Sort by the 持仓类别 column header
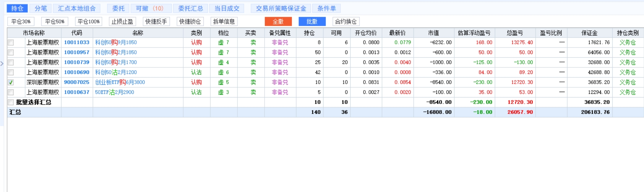The image size is (644, 192). click(x=628, y=33)
